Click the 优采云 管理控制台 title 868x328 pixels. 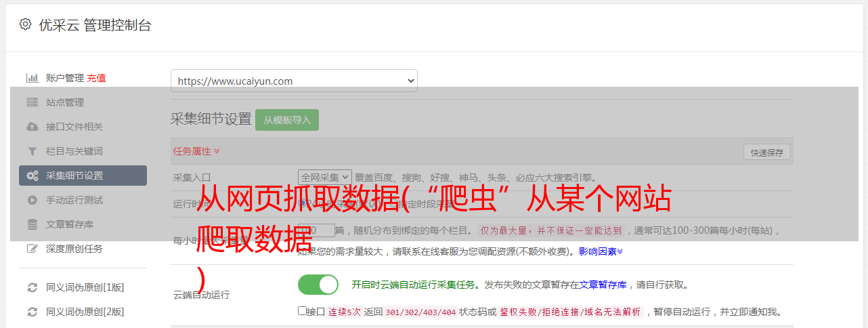pyautogui.click(x=95, y=25)
